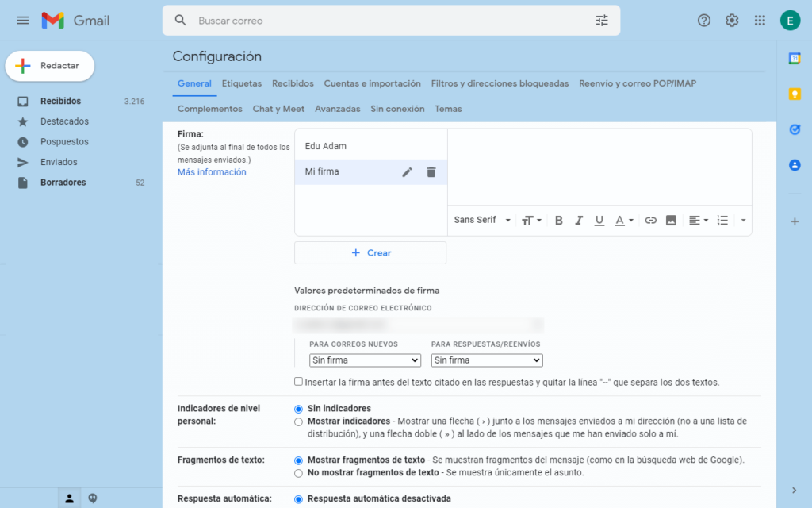Insert a link in the signature

650,221
